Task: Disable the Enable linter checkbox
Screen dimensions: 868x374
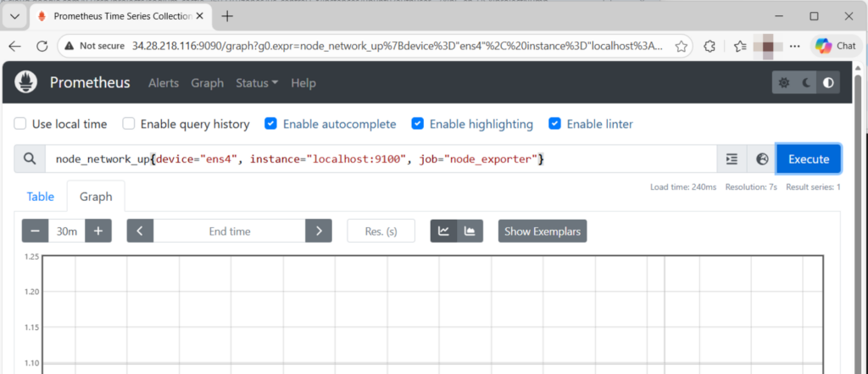Action: click(x=554, y=124)
